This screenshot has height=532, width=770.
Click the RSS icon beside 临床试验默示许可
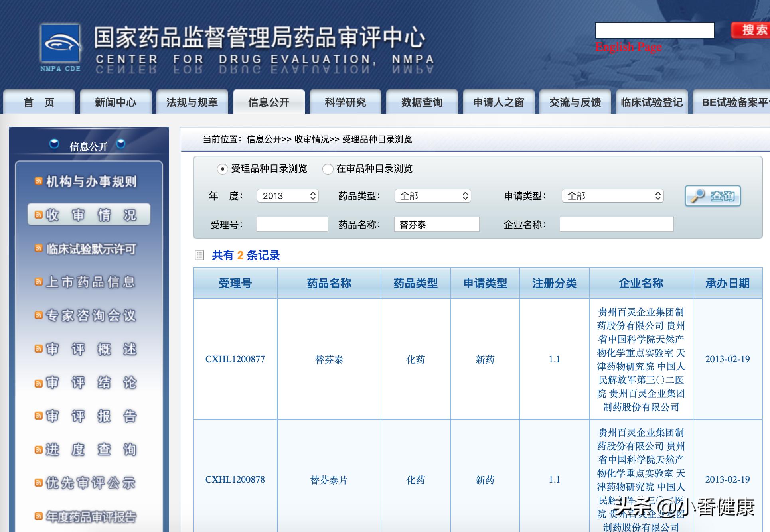[38, 248]
